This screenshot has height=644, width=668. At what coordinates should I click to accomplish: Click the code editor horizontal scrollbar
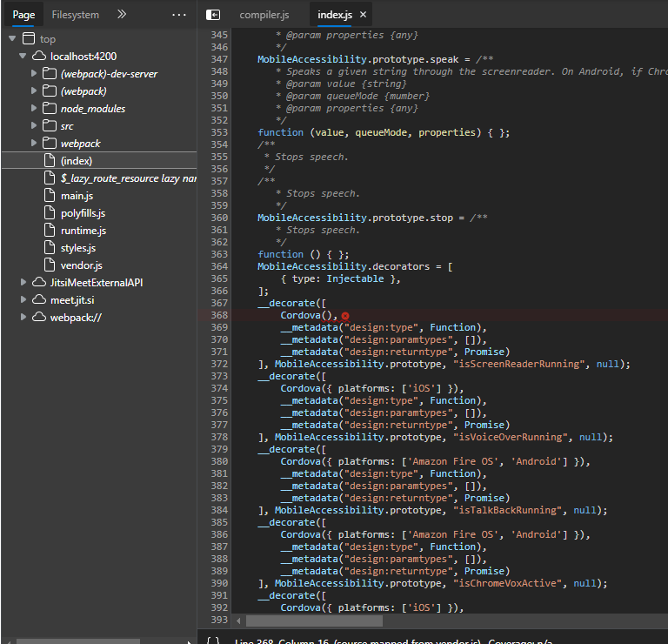pos(313,621)
